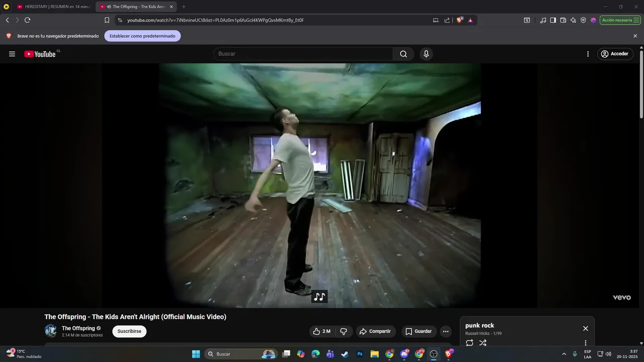Open the Windows Start menu

pos(196,354)
